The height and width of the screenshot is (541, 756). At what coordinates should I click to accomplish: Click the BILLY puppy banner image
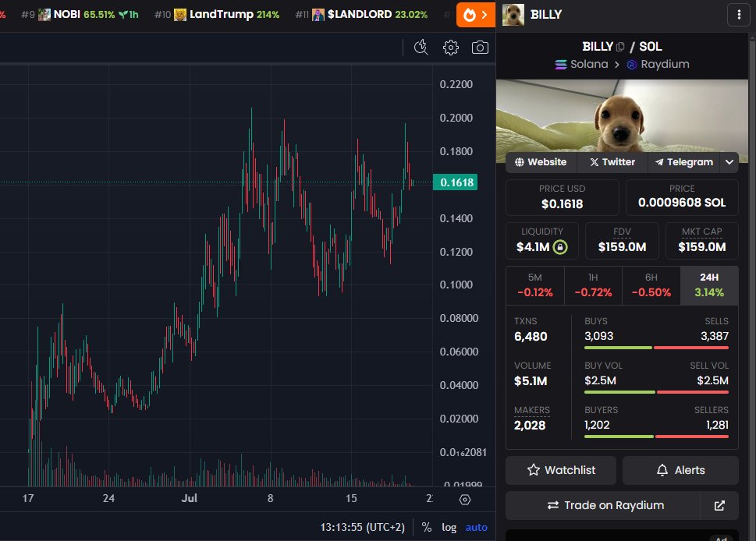coord(622,116)
